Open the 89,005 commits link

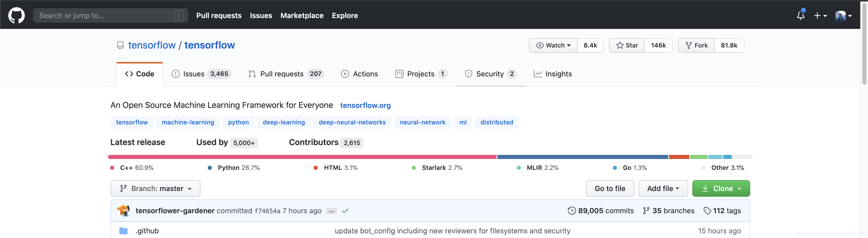tap(600, 211)
